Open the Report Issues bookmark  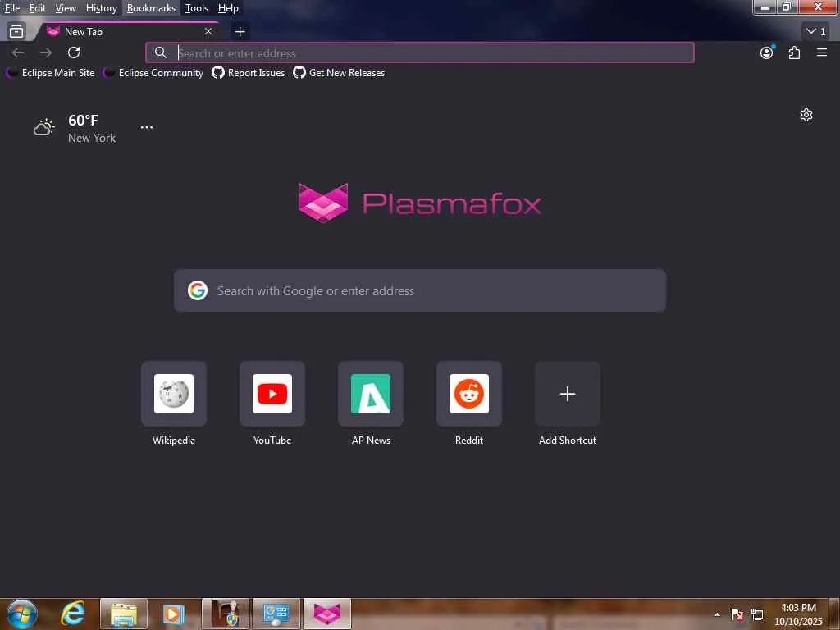coord(248,73)
